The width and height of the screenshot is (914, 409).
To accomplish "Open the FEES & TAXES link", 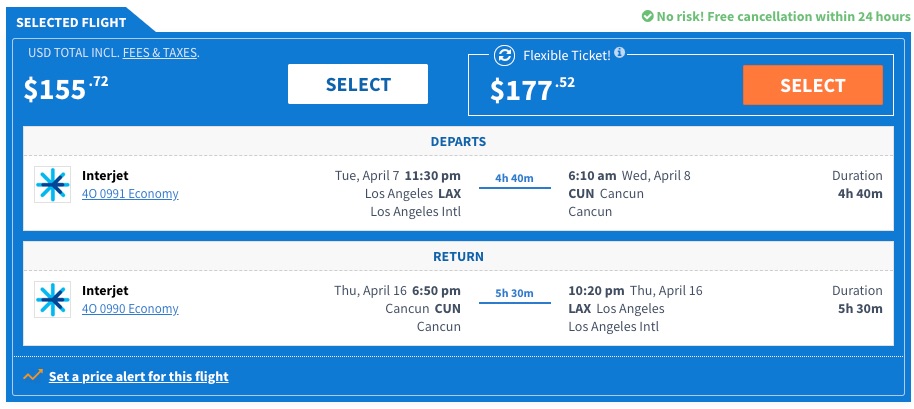I will pos(160,53).
